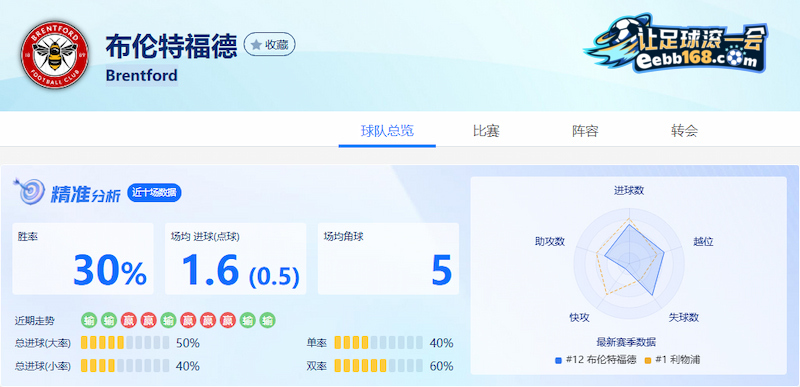The image size is (800, 387).
Task: Click the 场均角球 5 stat card
Action: (388, 259)
